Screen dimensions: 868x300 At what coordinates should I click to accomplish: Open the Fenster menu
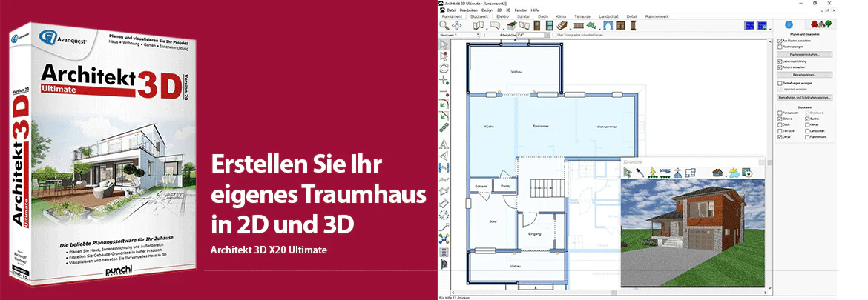point(521,10)
